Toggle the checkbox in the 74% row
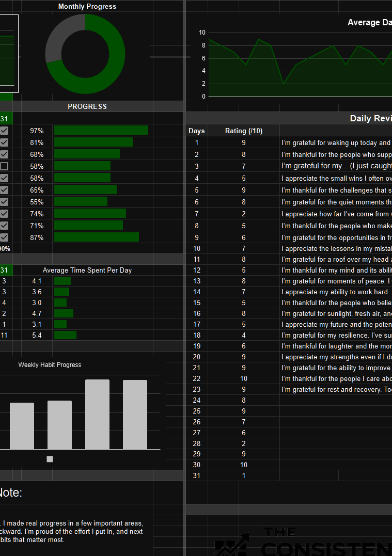The width and height of the screenshot is (392, 556). [4, 214]
